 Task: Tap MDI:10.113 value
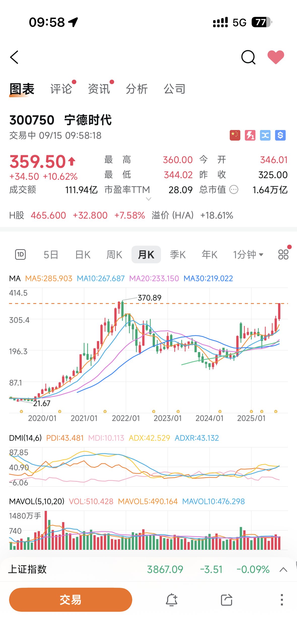[x=106, y=438]
